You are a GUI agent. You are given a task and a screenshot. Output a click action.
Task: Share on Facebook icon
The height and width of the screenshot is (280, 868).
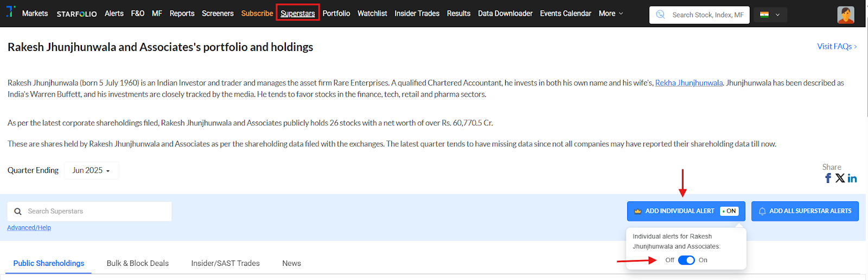(x=828, y=179)
